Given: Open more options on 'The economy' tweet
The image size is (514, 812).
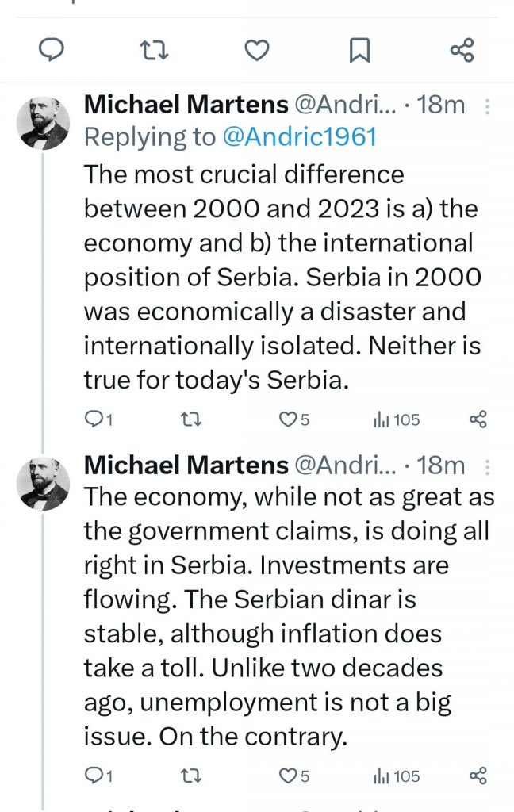Looking at the screenshot, I should [487, 465].
